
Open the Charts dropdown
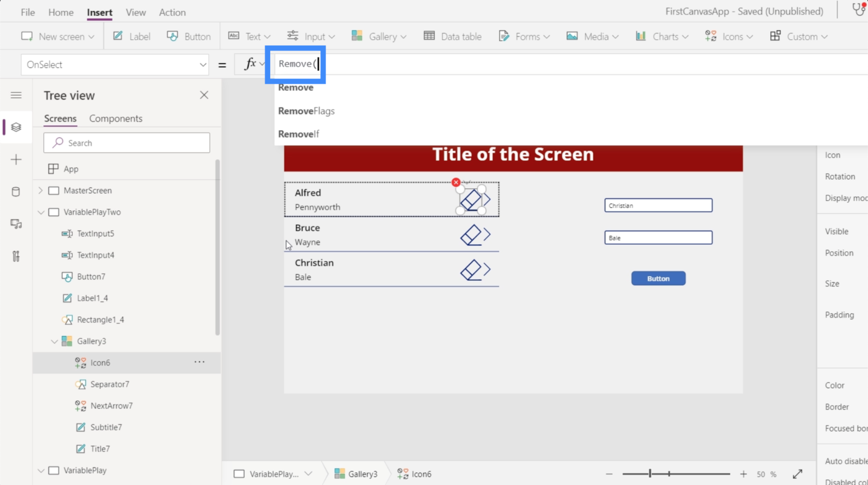662,36
